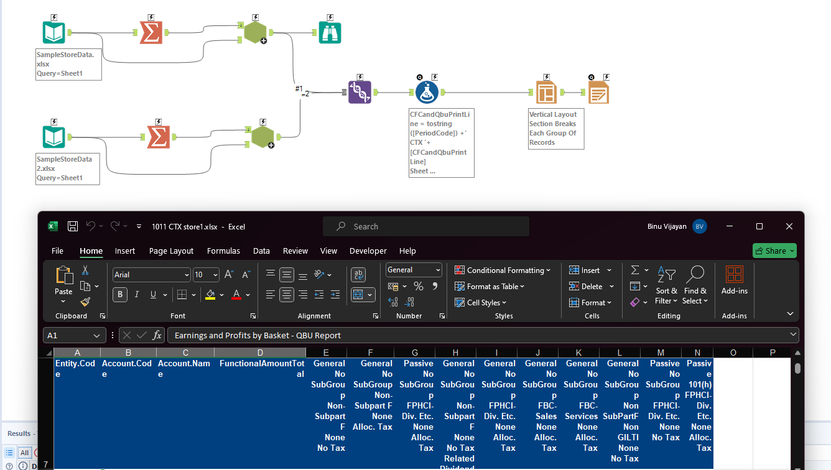Screen dimensions: 831x470
Task: Click the green Share button
Action: tap(774, 251)
